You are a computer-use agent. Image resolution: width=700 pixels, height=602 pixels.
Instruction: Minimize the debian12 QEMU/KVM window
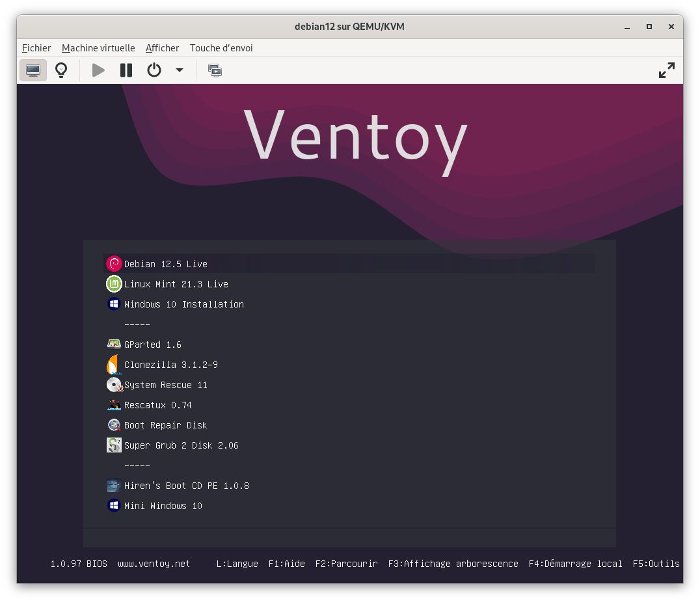[x=627, y=27]
